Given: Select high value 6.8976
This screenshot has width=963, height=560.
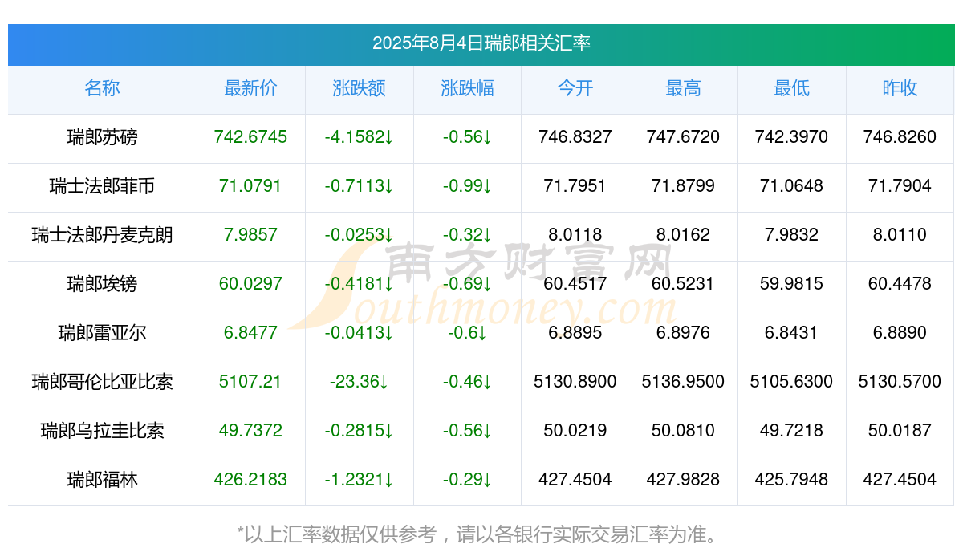Looking at the screenshot, I should coord(683,332).
